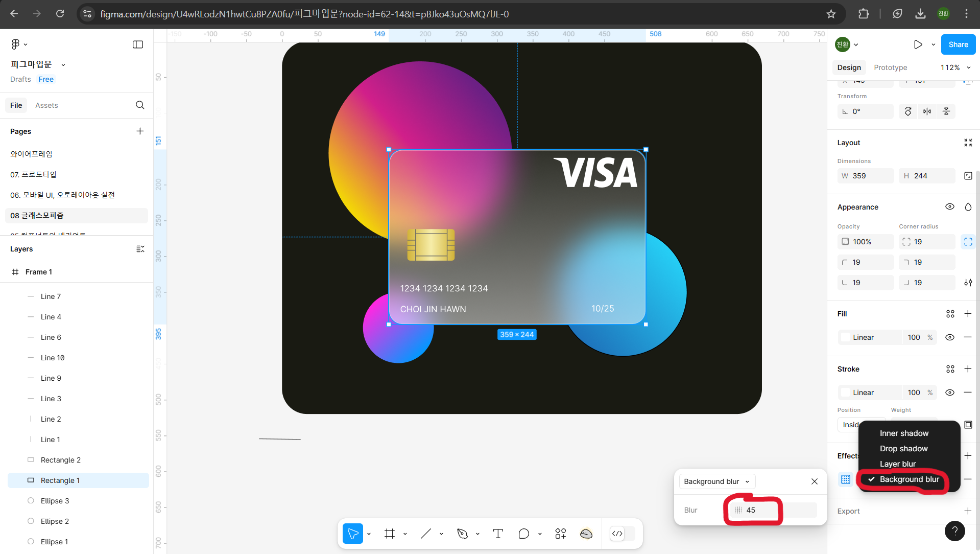Open the Present options chevron
This screenshot has height=554, width=980.
click(934, 44)
